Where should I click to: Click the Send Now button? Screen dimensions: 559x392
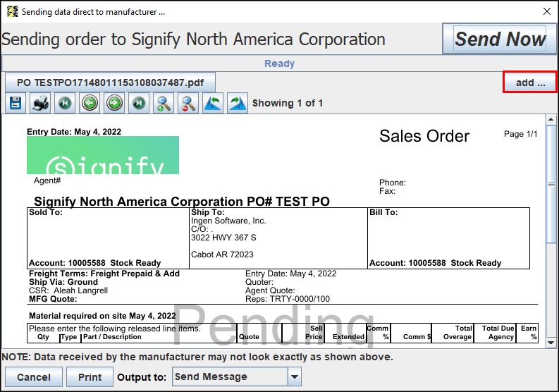point(500,39)
